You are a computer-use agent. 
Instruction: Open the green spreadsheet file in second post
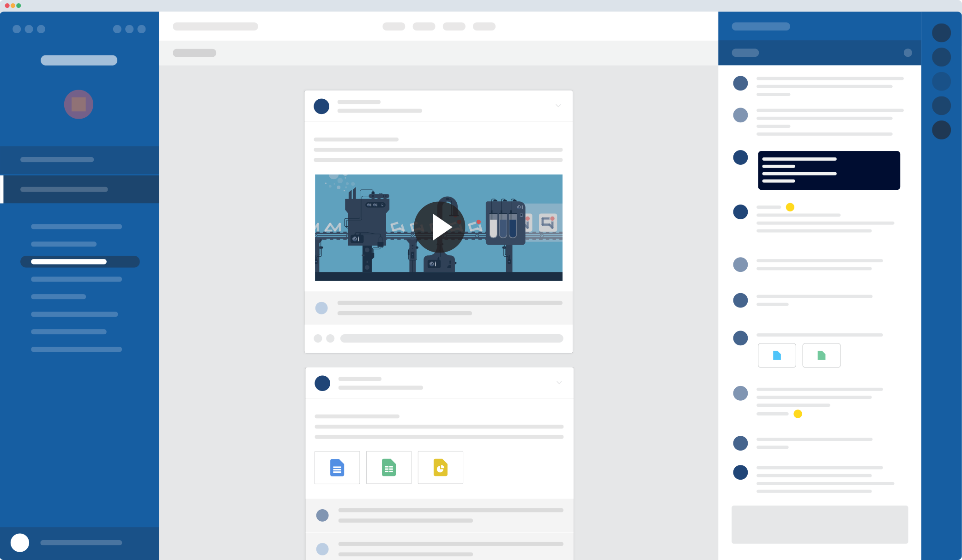(x=389, y=468)
